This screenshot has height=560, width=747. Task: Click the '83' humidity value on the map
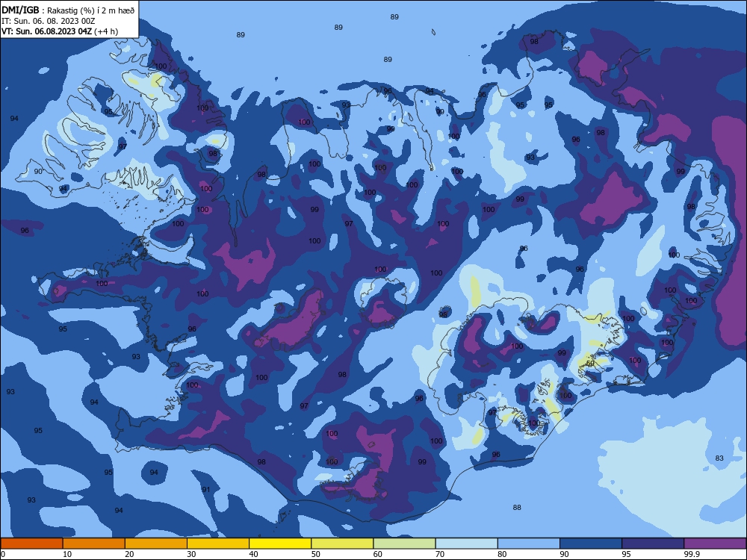click(719, 458)
